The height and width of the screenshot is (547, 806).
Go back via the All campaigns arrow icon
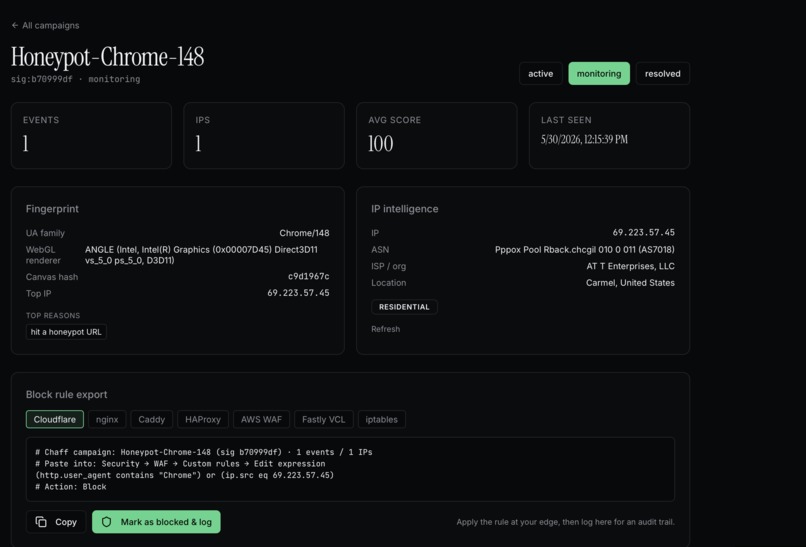click(15, 25)
